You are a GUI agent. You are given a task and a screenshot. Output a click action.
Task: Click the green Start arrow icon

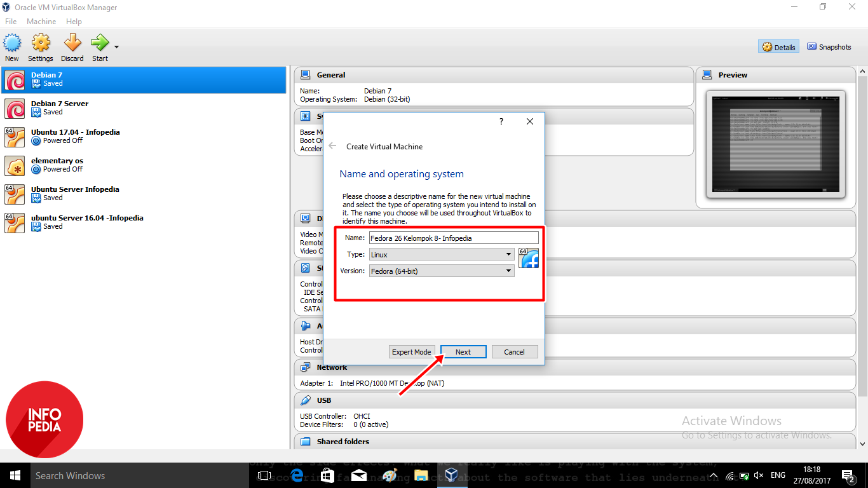click(100, 43)
